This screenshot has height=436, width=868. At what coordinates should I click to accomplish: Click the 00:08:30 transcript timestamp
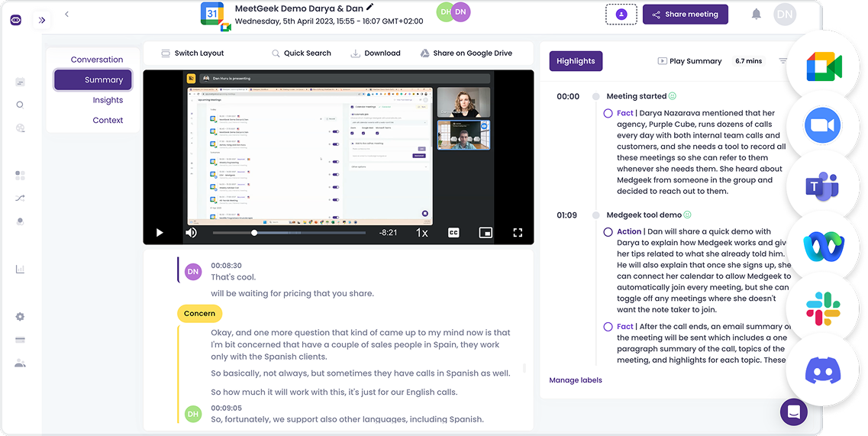226,266
